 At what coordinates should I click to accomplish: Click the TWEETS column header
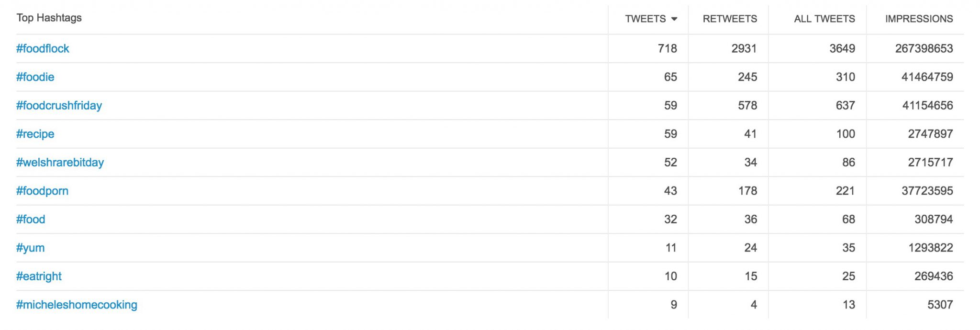pyautogui.click(x=645, y=19)
